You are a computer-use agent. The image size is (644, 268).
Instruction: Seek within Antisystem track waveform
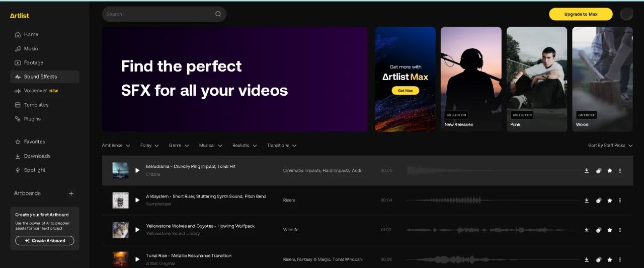tap(492, 200)
